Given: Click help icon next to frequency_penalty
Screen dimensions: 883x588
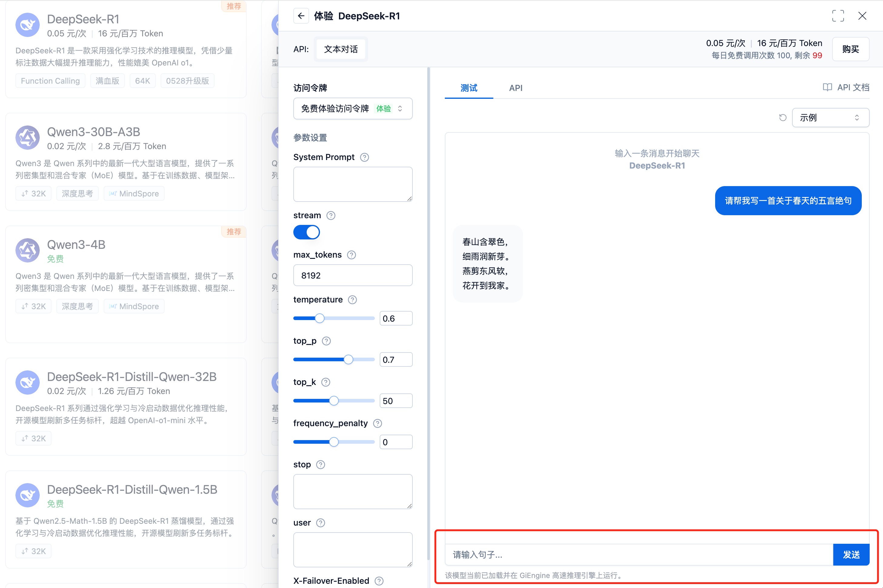Looking at the screenshot, I should pyautogui.click(x=378, y=423).
